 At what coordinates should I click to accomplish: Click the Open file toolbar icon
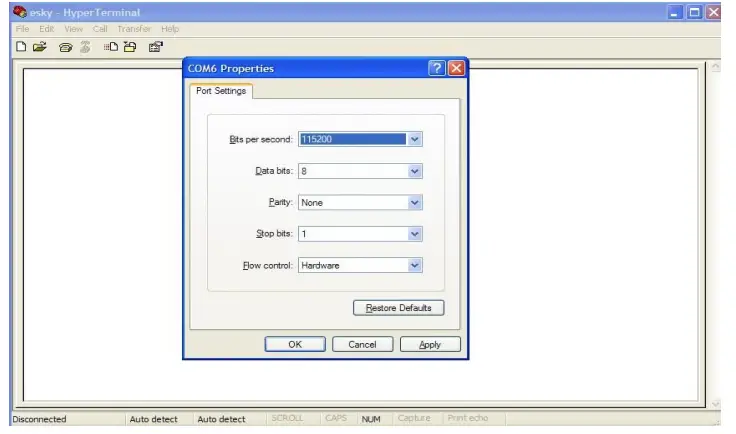click(40, 46)
